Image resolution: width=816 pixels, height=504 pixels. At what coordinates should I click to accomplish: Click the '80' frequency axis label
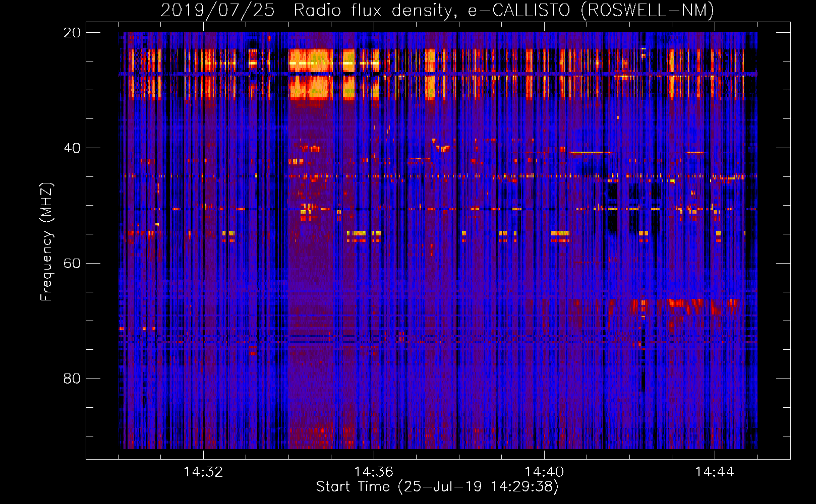[x=72, y=379]
